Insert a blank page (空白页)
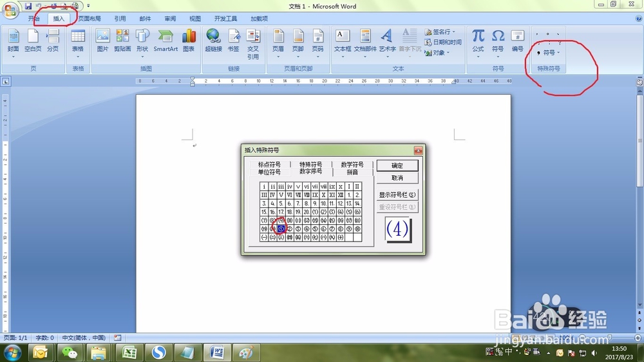 tap(33, 41)
